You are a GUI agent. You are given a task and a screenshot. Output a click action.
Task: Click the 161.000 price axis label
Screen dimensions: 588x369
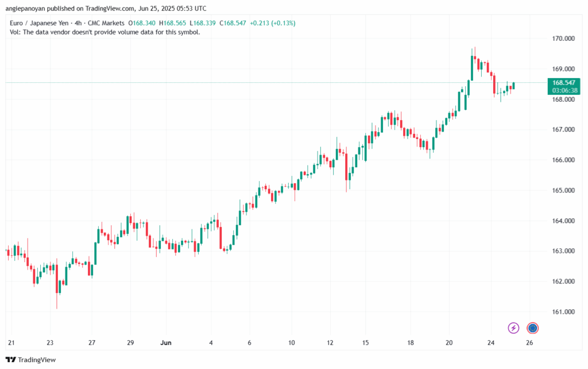click(563, 312)
